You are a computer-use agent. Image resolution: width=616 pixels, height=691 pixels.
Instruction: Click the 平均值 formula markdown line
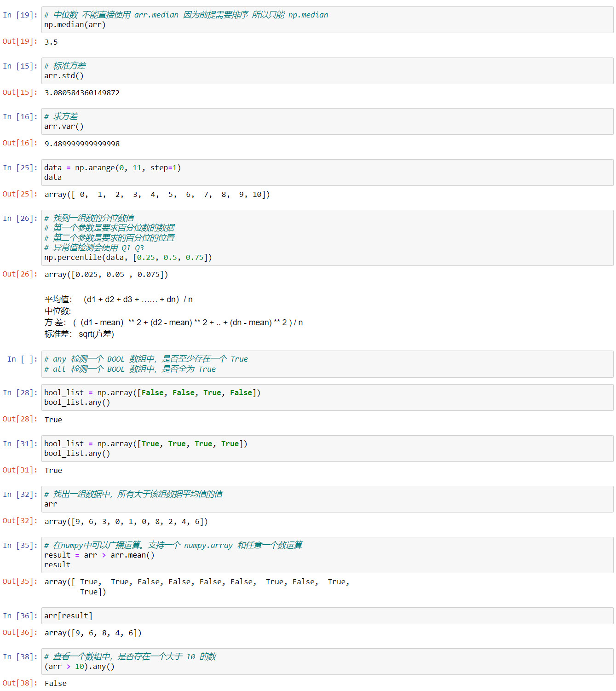[119, 299]
